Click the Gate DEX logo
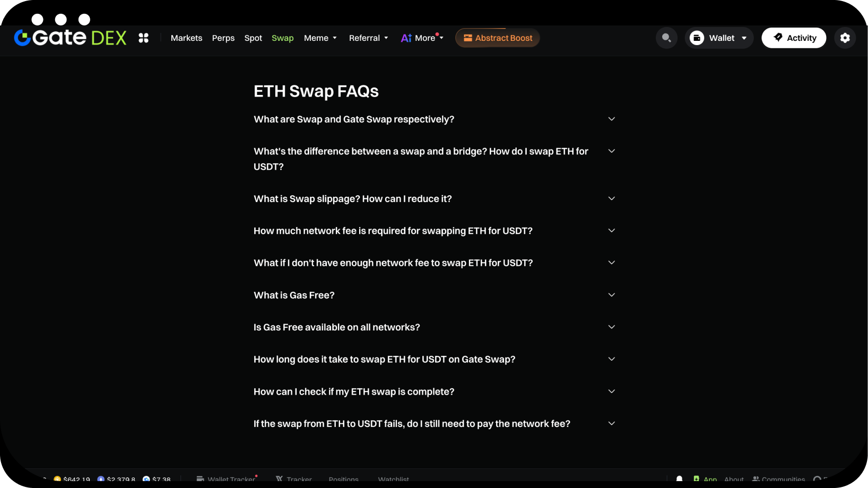Screen dimensions: 868x488 [70, 38]
